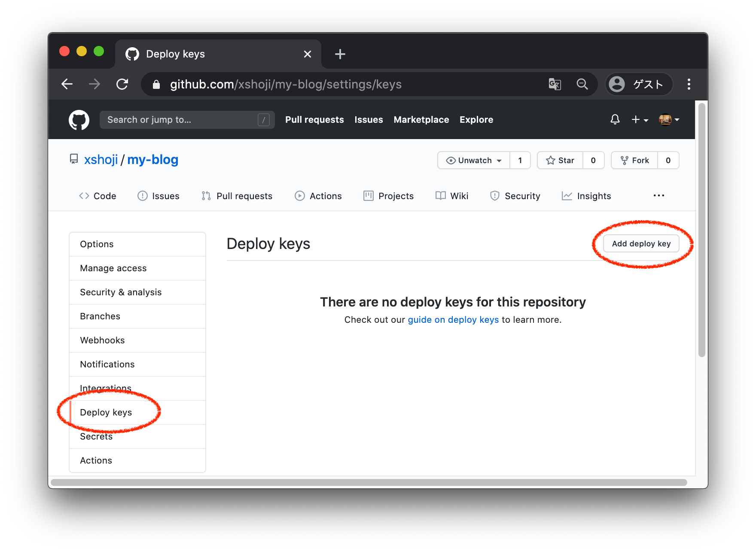The height and width of the screenshot is (552, 756).
Task: Open the plus create-new dropdown
Action: click(639, 120)
